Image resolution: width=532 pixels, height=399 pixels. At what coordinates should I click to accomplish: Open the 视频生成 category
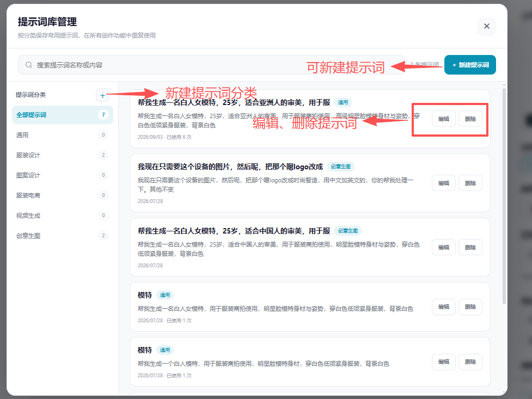click(x=63, y=216)
